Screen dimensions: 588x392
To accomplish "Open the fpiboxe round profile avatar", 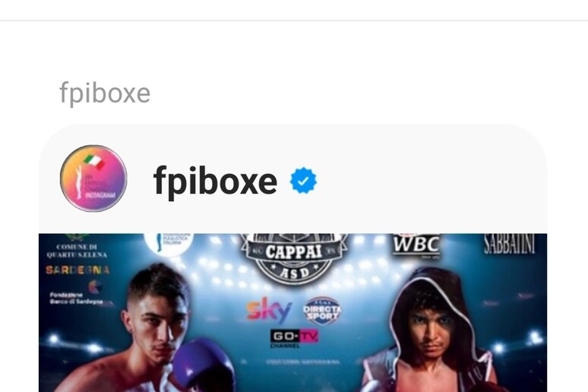I will coord(93,179).
